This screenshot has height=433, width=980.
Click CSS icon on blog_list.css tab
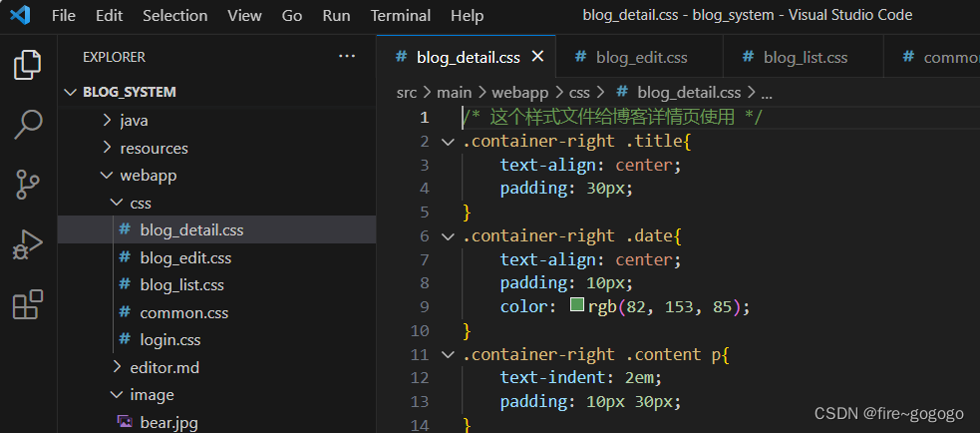(x=748, y=57)
